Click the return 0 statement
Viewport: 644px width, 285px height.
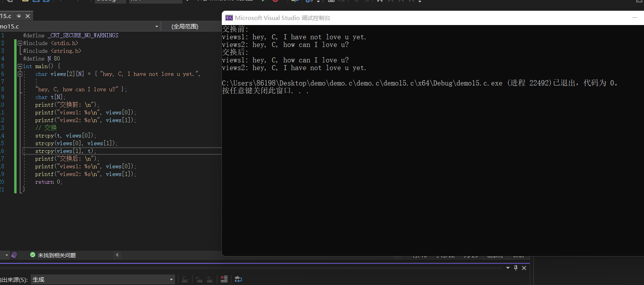(x=48, y=182)
